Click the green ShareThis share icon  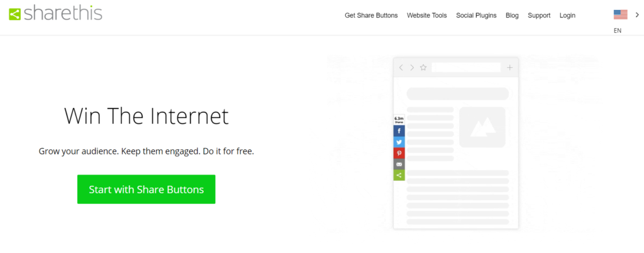point(399,176)
